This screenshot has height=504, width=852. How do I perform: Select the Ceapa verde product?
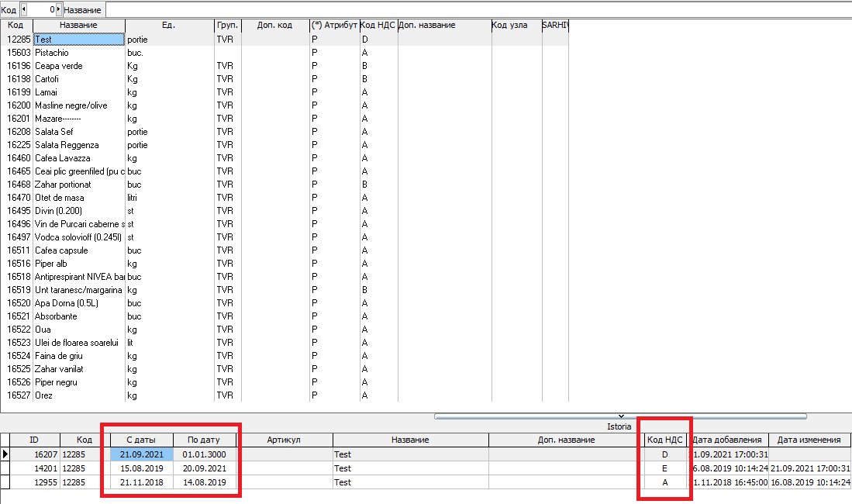pyautogui.click(x=285, y=66)
